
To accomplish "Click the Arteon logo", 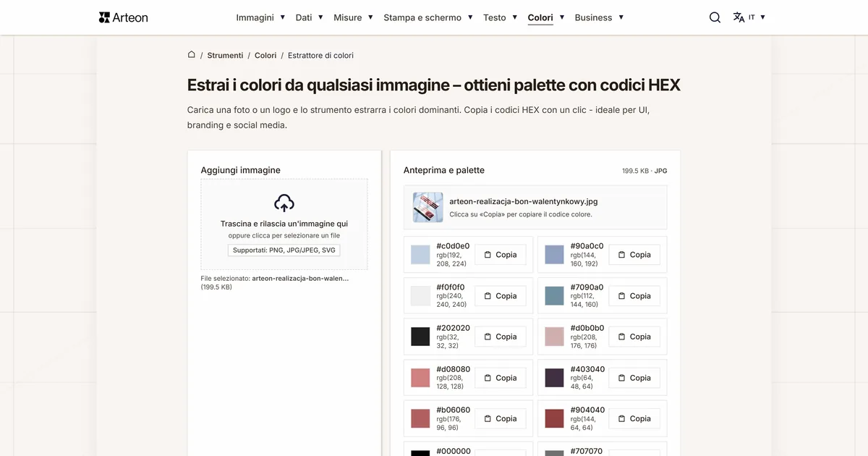I will pos(123,17).
